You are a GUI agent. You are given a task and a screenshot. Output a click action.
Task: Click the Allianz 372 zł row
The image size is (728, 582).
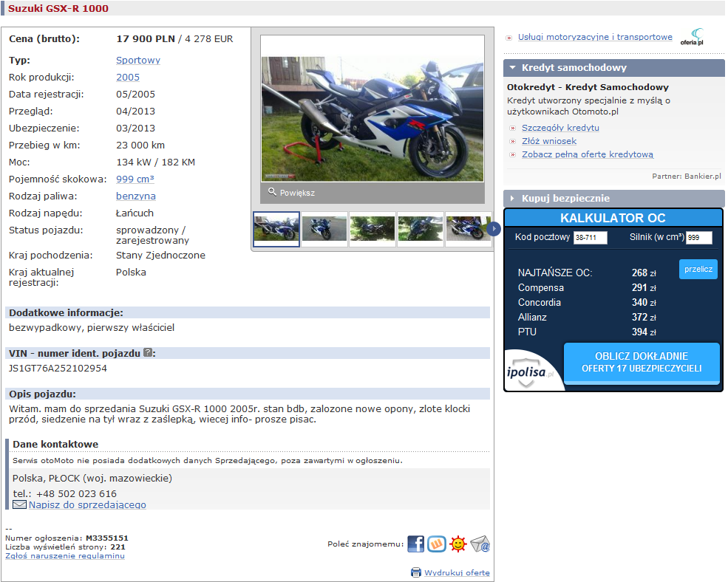point(587,318)
